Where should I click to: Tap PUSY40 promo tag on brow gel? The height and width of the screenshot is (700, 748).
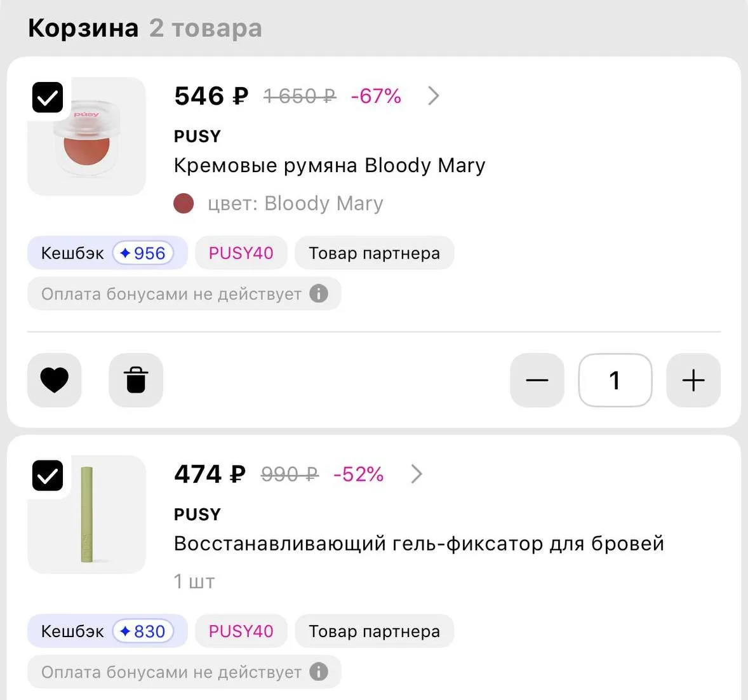(241, 631)
